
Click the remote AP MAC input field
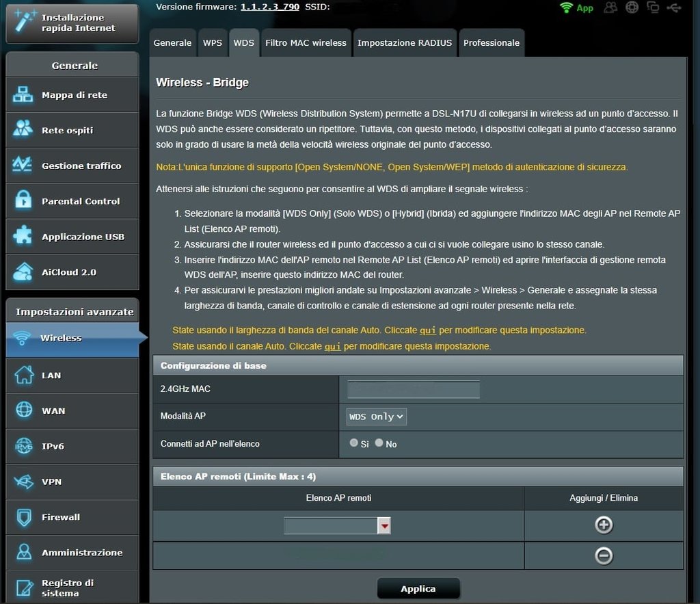pyautogui.click(x=331, y=526)
